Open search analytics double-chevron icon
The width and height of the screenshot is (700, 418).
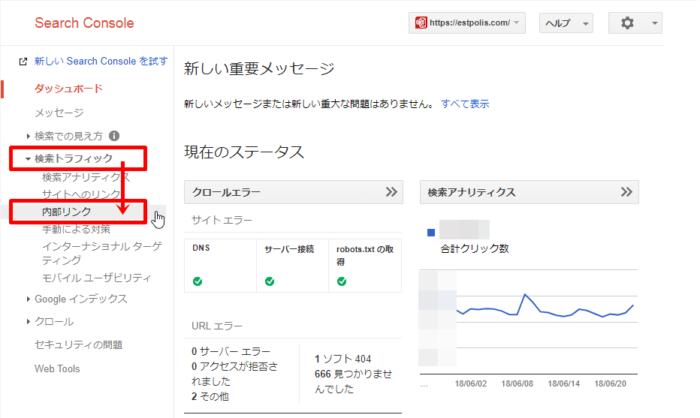pos(626,192)
